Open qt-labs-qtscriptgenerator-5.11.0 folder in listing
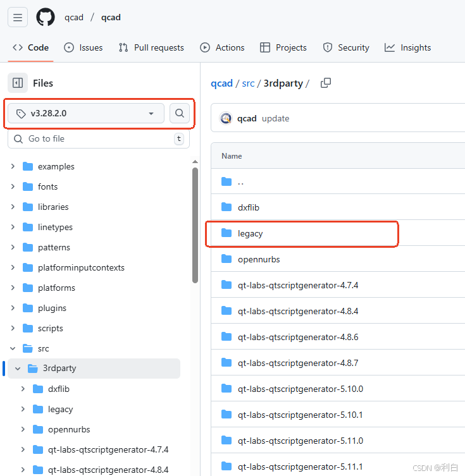This screenshot has height=476, width=465. [301, 441]
